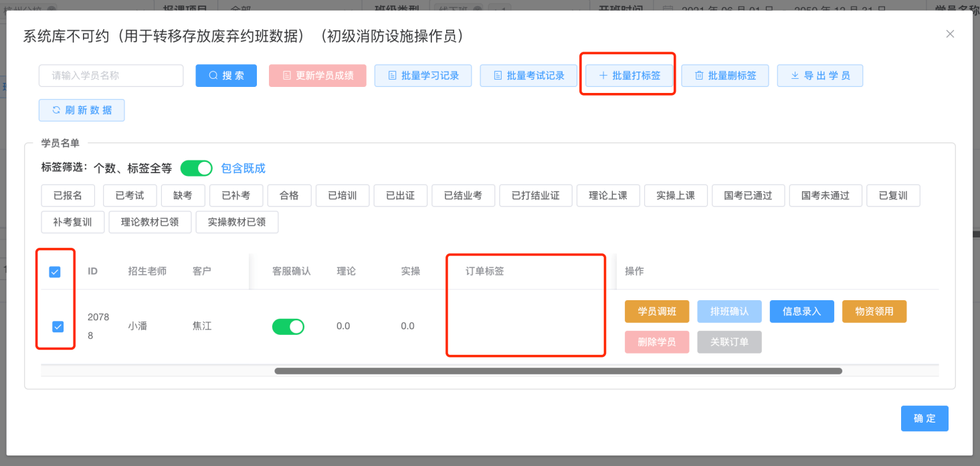
Task: Select the 国考已通过 tag filter
Action: [748, 195]
